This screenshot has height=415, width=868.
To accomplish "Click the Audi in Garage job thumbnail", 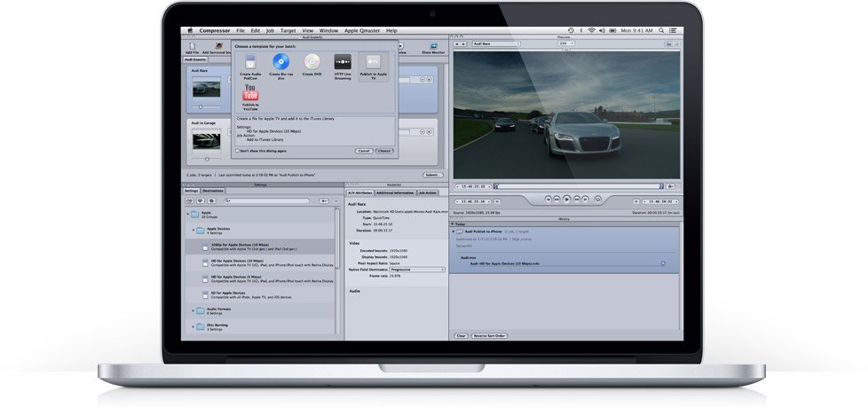I will [x=207, y=140].
